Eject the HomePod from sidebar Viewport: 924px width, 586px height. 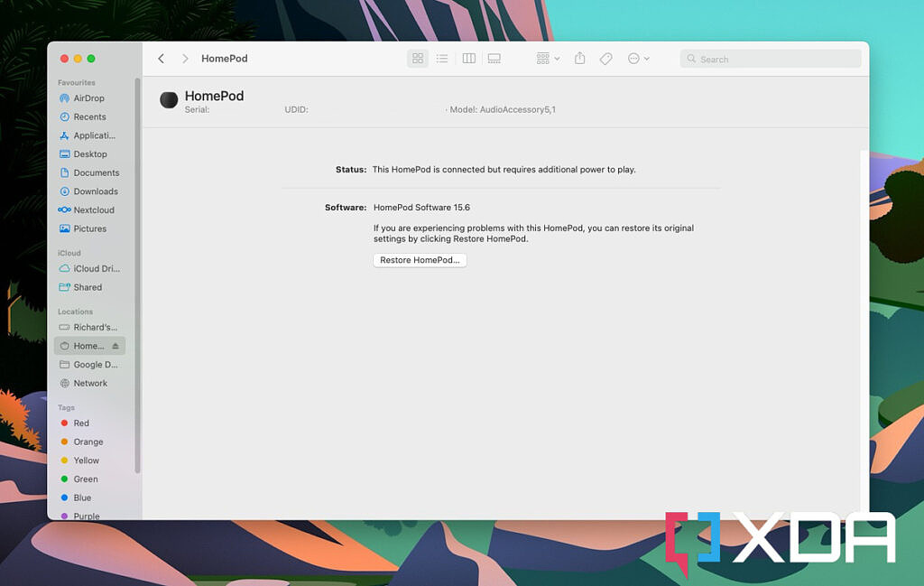115,346
